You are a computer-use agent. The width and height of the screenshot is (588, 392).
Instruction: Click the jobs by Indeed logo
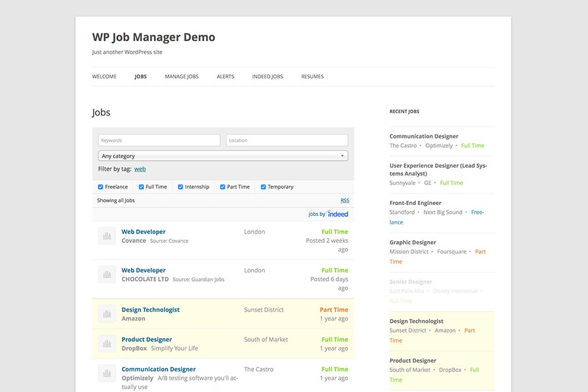click(x=328, y=214)
